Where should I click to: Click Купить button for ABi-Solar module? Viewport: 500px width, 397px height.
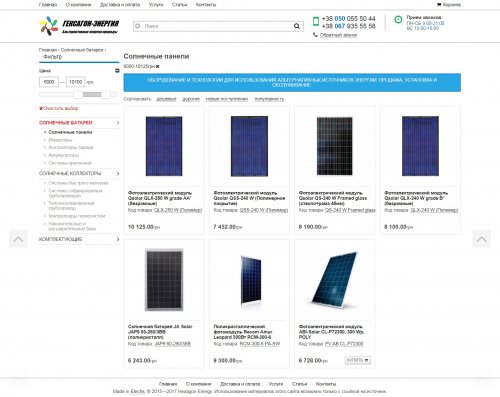tap(358, 360)
